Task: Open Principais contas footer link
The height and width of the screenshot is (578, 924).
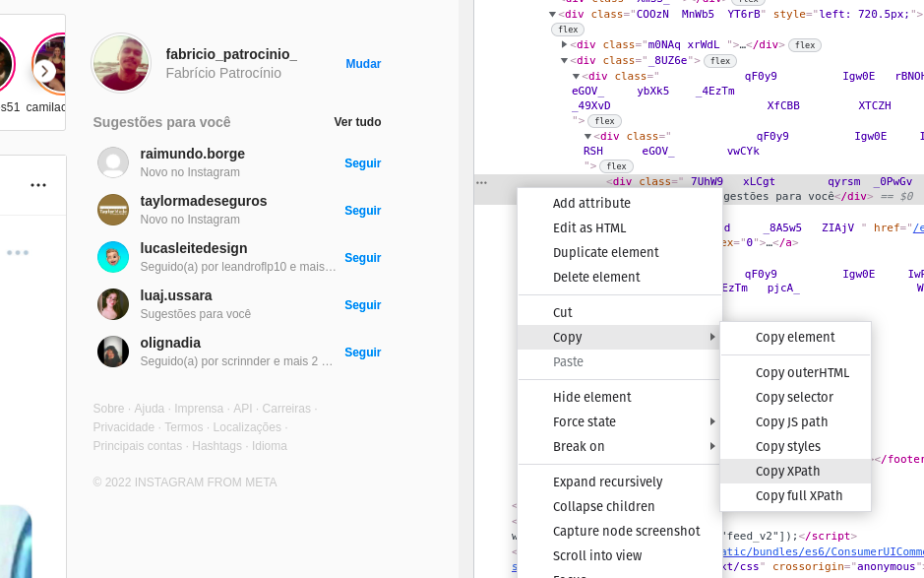Action: [x=138, y=446]
